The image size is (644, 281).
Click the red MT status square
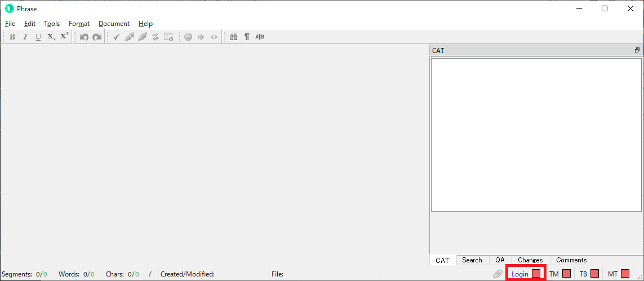tap(625, 274)
